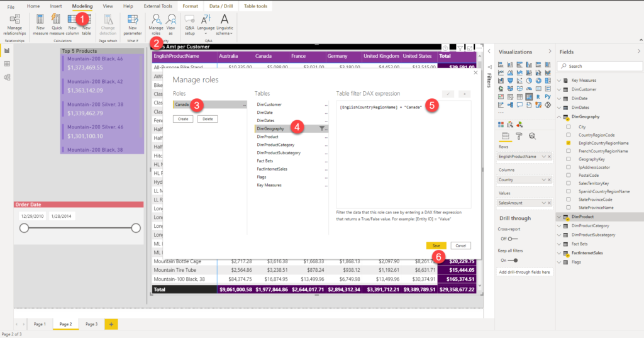
Task: Open the Linguistic schema menu icon
Action: pyautogui.click(x=225, y=25)
